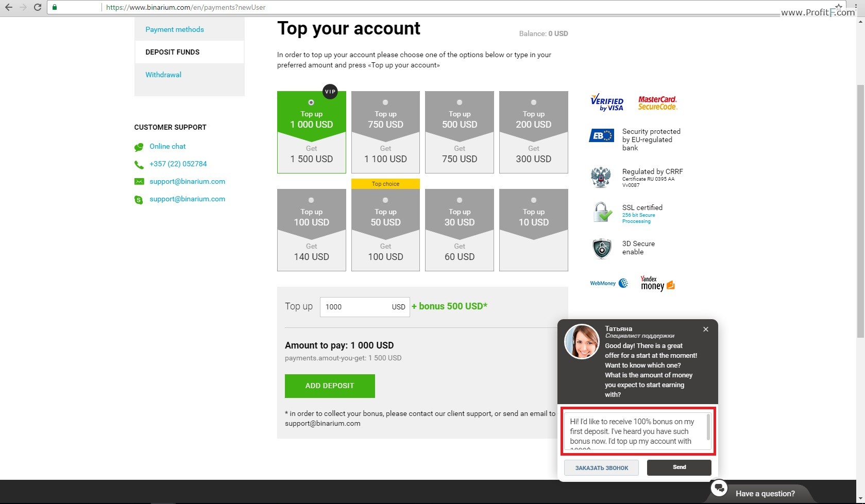865x504 pixels.
Task: Click the Regulated by CRRF text
Action: (653, 171)
